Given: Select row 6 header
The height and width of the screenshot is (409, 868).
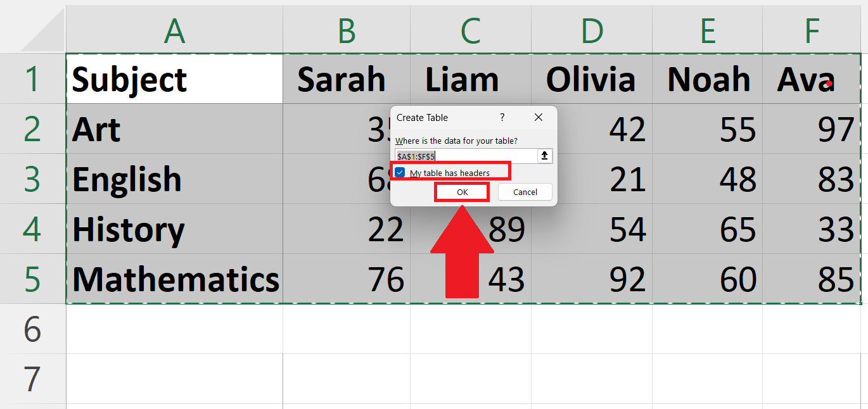Looking at the screenshot, I should tap(32, 329).
